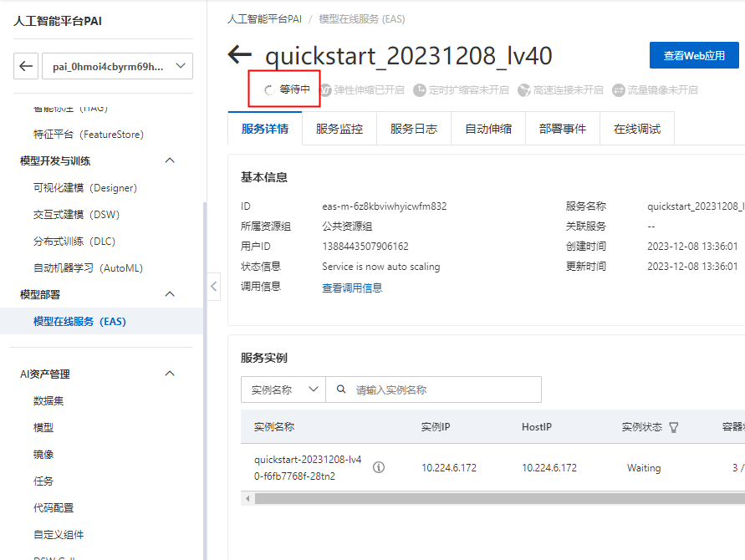Open the 在线调试 tab
Screen dimensions: 745x560
point(637,129)
